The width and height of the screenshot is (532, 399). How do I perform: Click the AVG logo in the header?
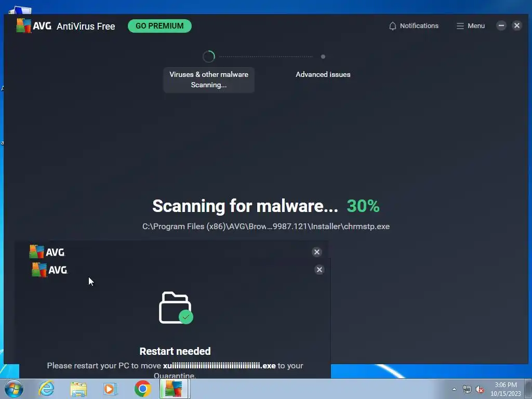[x=34, y=26]
